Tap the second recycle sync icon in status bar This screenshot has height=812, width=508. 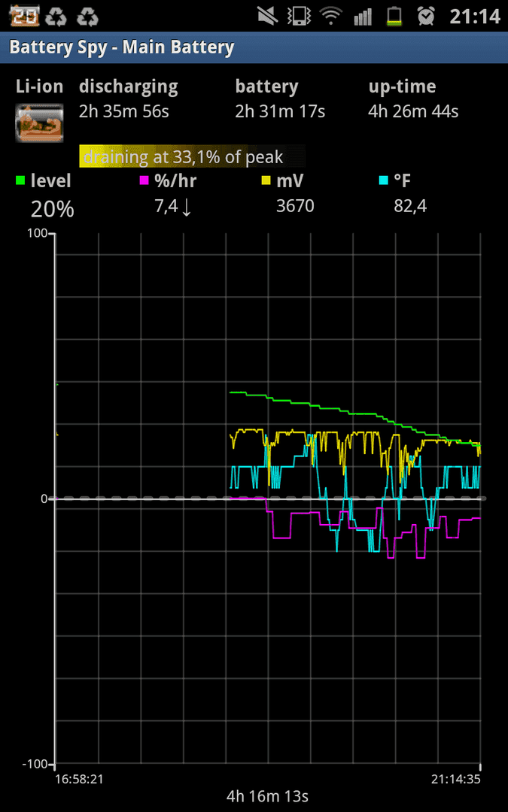tap(87, 16)
